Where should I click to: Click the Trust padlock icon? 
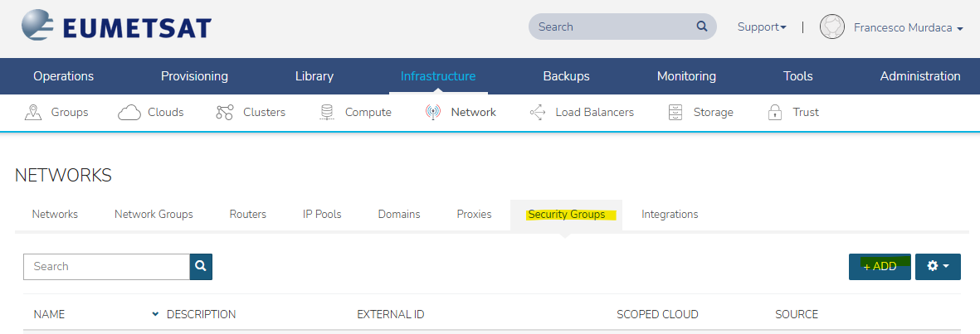[775, 112]
